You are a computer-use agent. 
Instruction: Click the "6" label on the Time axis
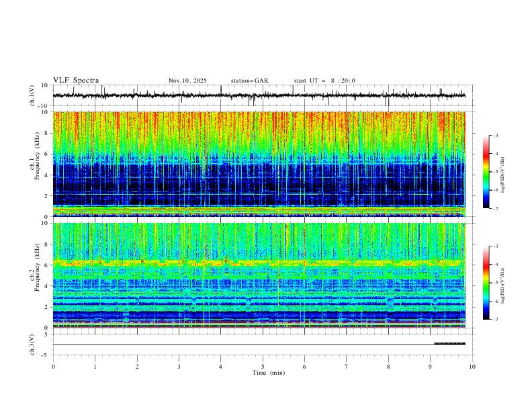(x=305, y=367)
